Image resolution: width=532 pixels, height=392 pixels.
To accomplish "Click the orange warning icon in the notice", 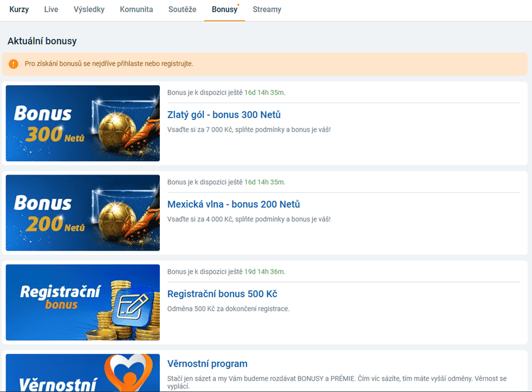I will pos(14,64).
